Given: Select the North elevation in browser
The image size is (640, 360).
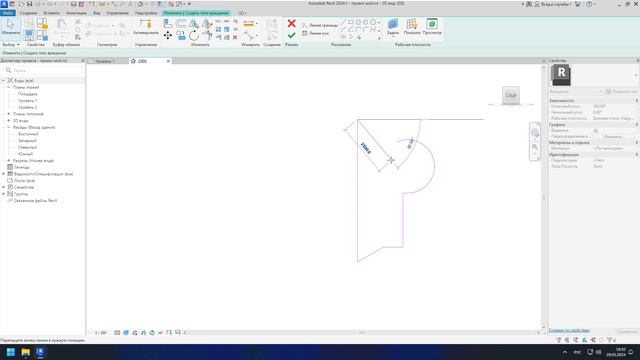Looking at the screenshot, I should [27, 147].
